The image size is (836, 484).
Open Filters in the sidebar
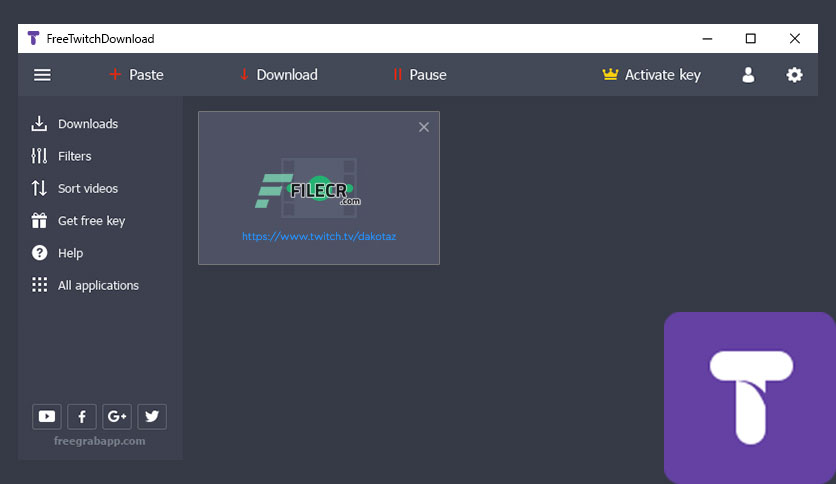61,156
